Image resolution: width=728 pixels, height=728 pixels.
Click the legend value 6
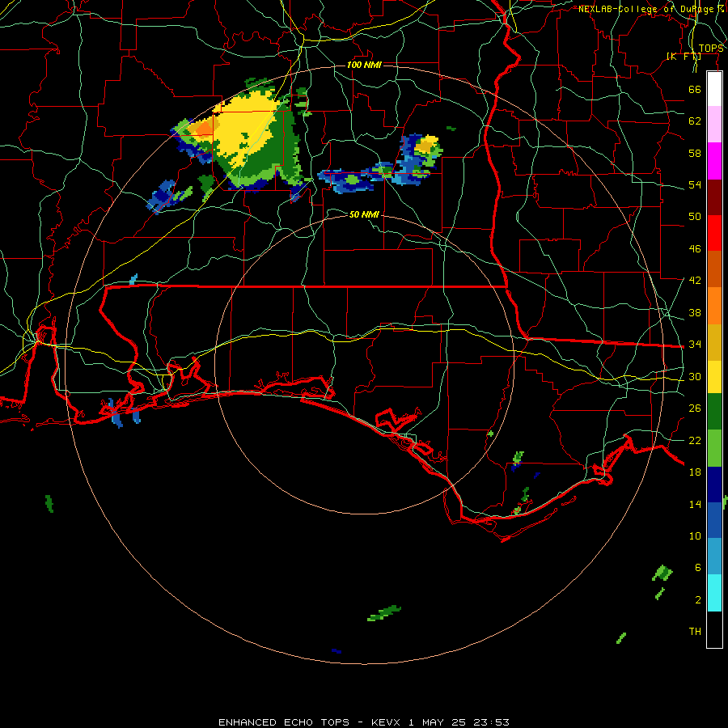point(697,568)
